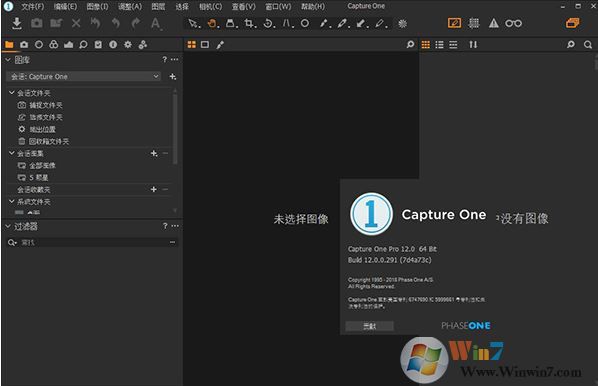This screenshot has height=386, width=598.
Task: Collapse the 图库 library panel
Action: [8, 60]
